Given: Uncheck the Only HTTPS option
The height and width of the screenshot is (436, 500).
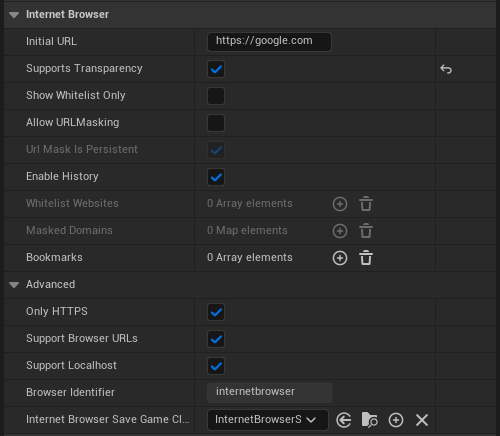Looking at the screenshot, I should (x=216, y=312).
